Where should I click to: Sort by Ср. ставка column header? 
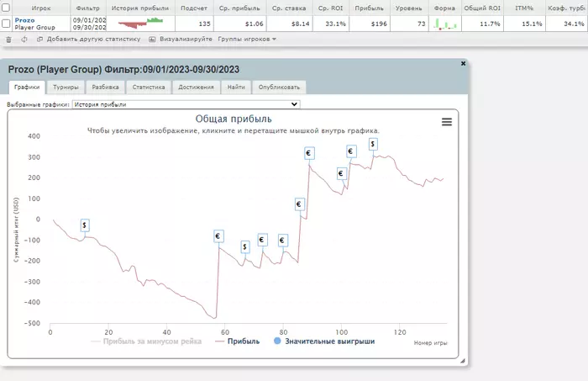click(x=289, y=8)
